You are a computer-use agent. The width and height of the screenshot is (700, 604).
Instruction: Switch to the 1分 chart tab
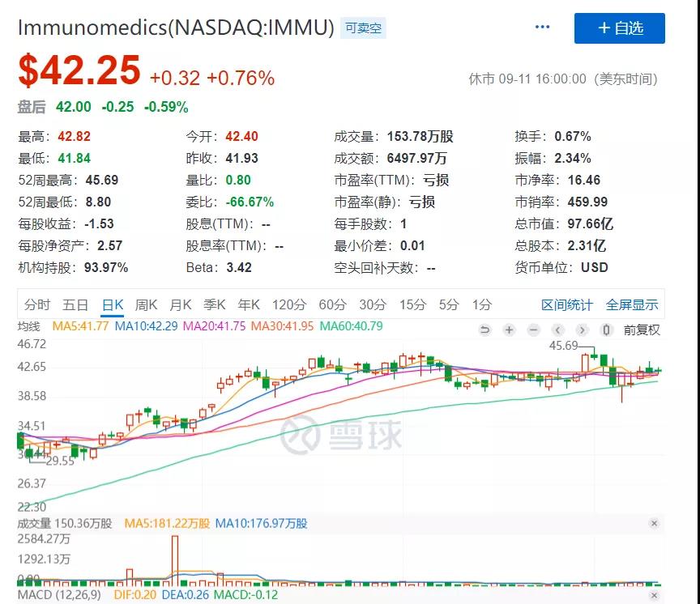click(482, 304)
